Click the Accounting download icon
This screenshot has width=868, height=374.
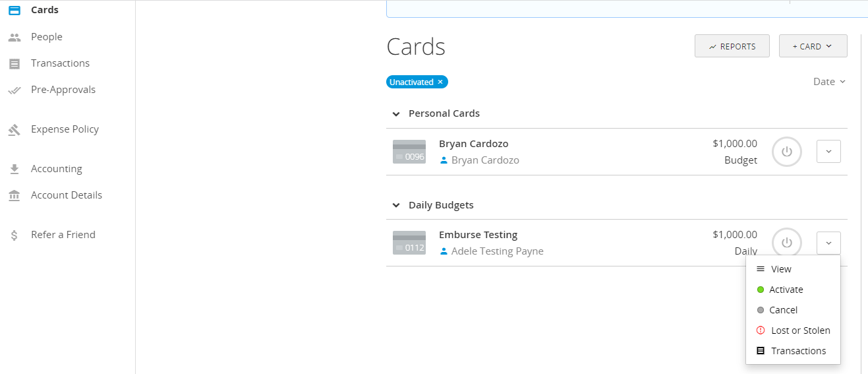[14, 170]
